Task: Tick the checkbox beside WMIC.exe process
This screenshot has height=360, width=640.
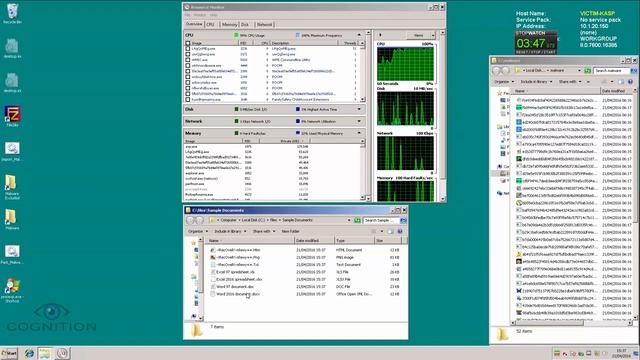Action: pos(188,60)
